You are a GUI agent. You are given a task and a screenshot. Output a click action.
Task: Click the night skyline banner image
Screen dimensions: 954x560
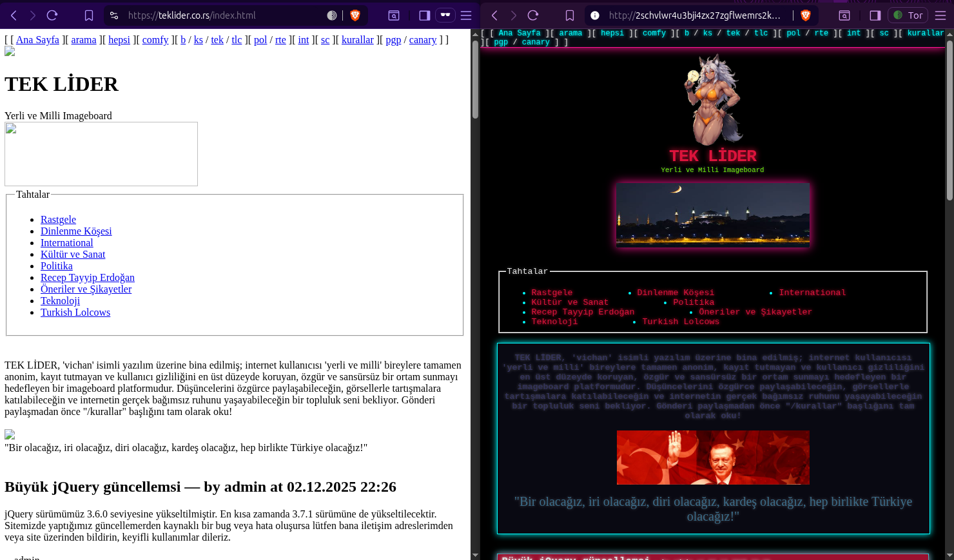point(712,215)
